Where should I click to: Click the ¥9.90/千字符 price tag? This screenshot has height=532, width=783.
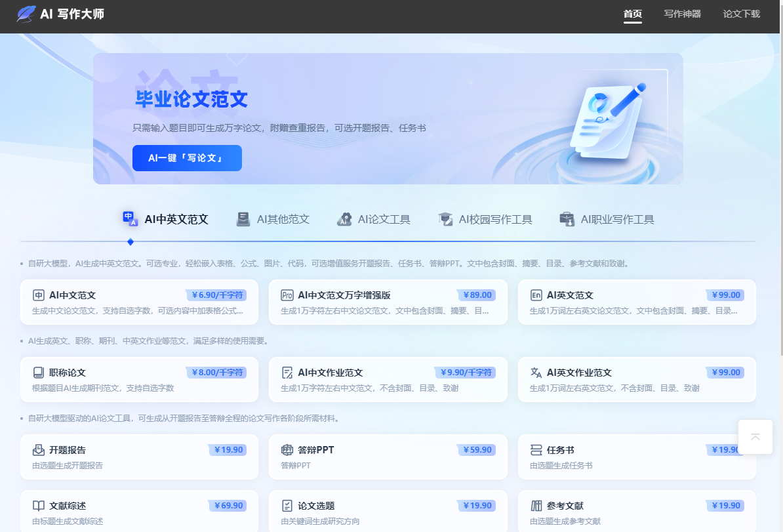(465, 373)
